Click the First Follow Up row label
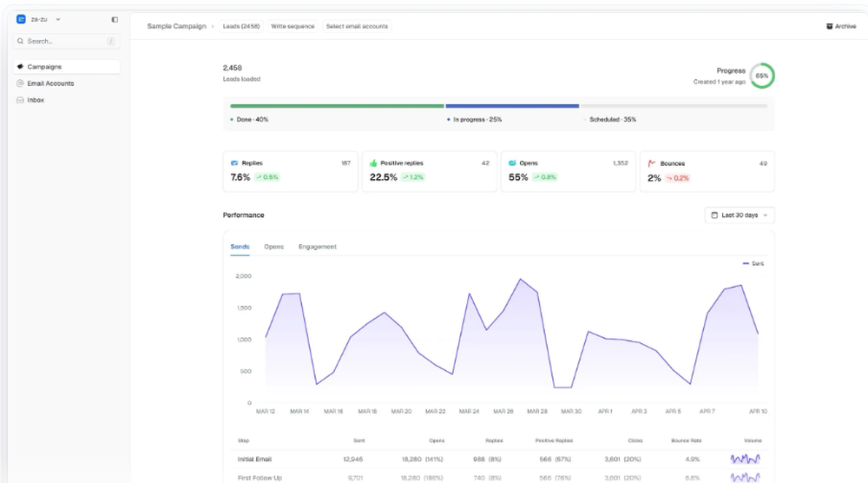 [x=260, y=478]
